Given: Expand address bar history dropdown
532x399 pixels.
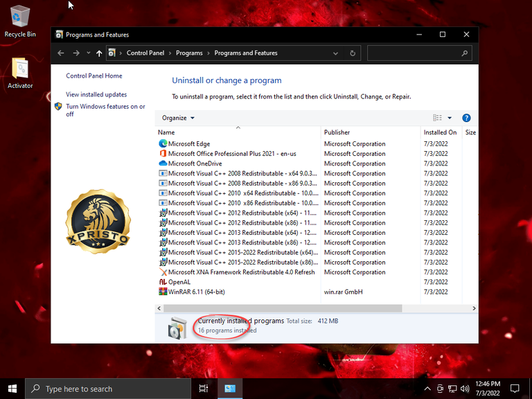Looking at the screenshot, I should tap(335, 53).
